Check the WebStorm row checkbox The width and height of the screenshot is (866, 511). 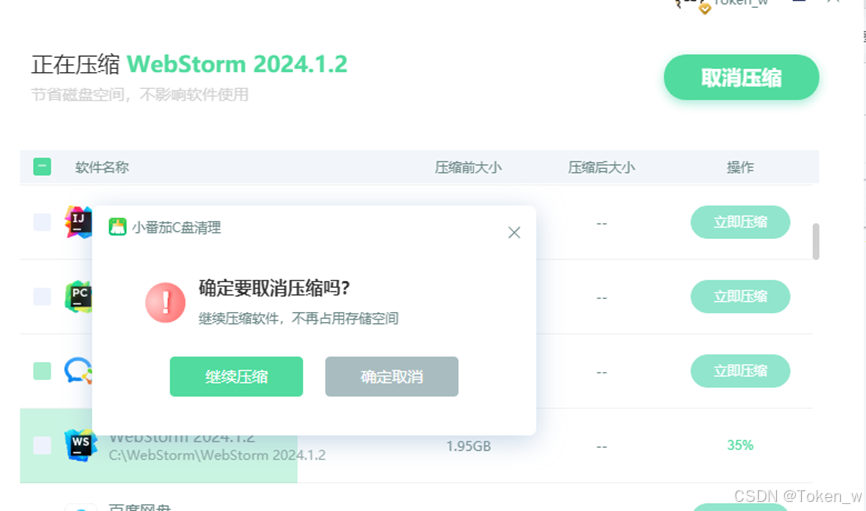[42, 445]
